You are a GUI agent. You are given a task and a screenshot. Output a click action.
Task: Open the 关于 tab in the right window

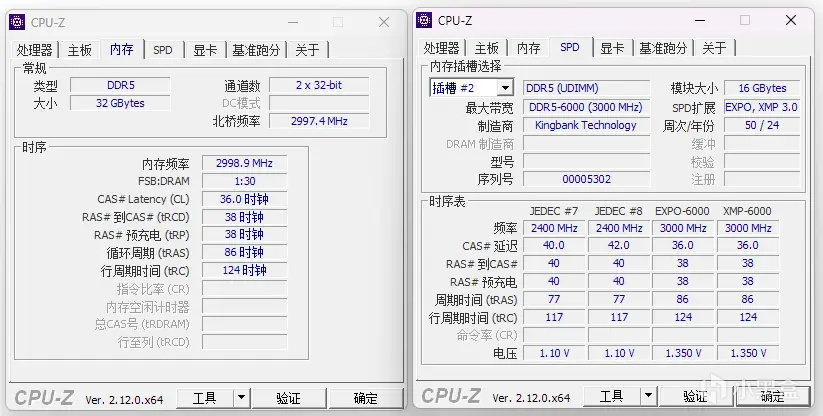[714, 48]
